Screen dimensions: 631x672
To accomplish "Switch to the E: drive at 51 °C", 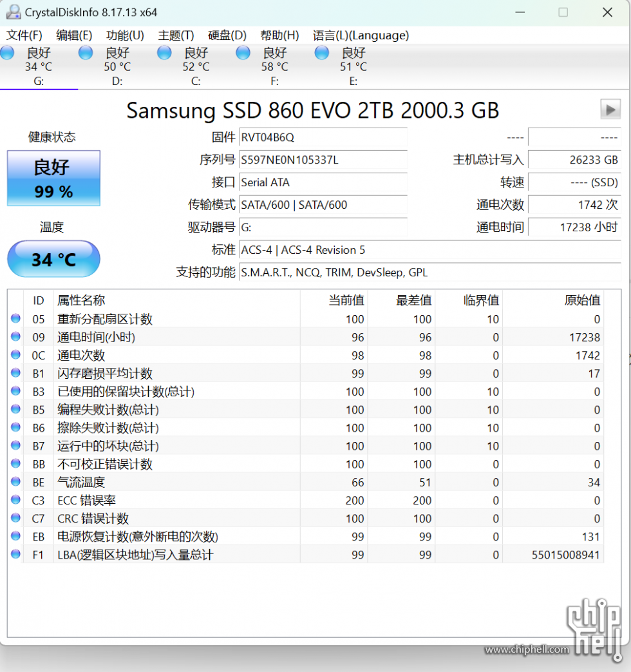I will point(353,66).
